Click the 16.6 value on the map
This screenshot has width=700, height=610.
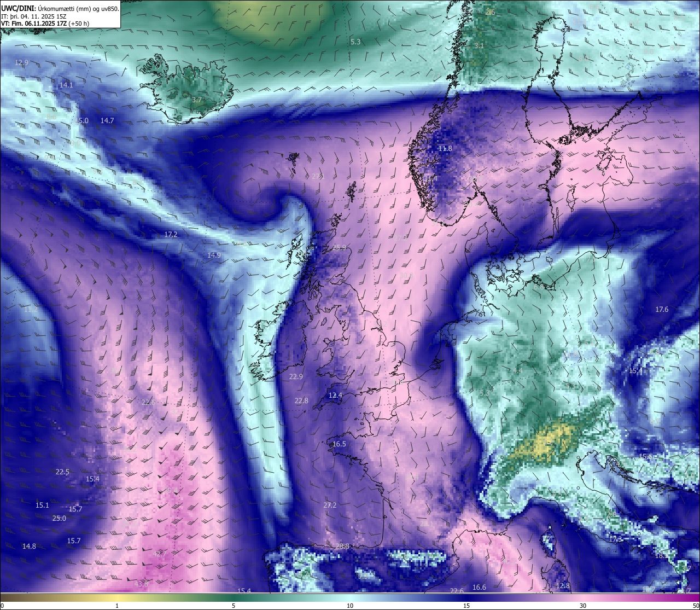point(479,587)
